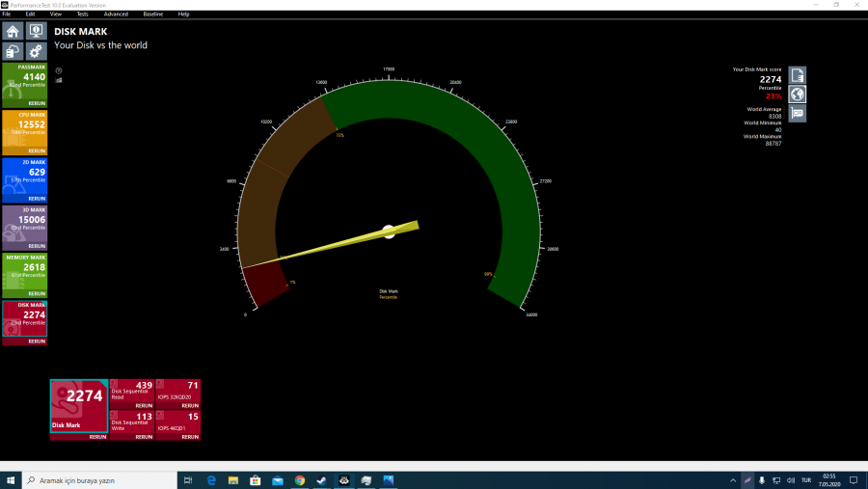The width and height of the screenshot is (868, 489).
Task: Open File Explorer from the taskbar
Action: (x=233, y=480)
